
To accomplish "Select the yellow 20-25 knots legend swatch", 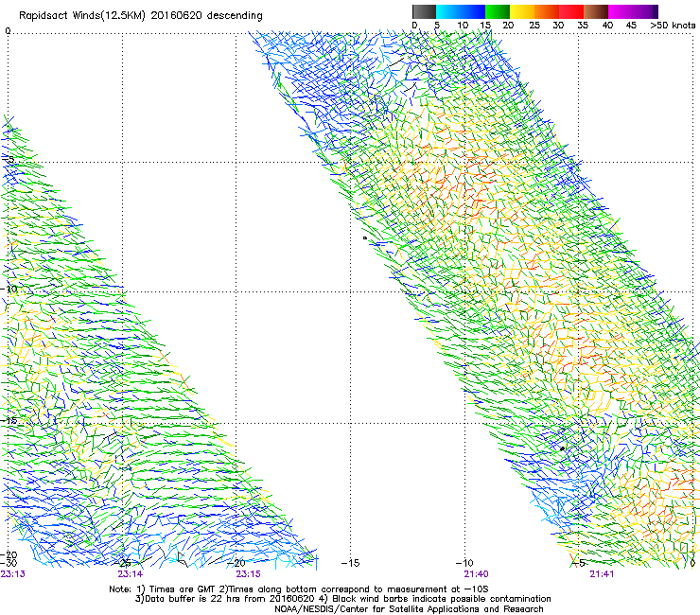I will click(x=522, y=11).
